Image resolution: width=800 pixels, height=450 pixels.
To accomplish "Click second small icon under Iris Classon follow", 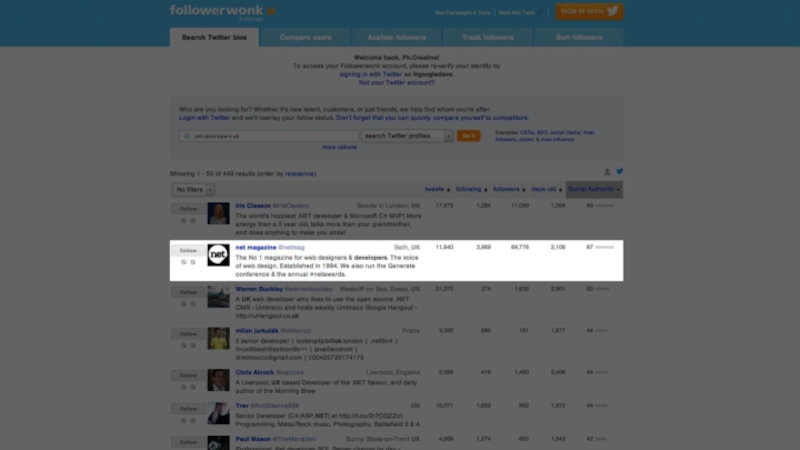I will pos(193,221).
